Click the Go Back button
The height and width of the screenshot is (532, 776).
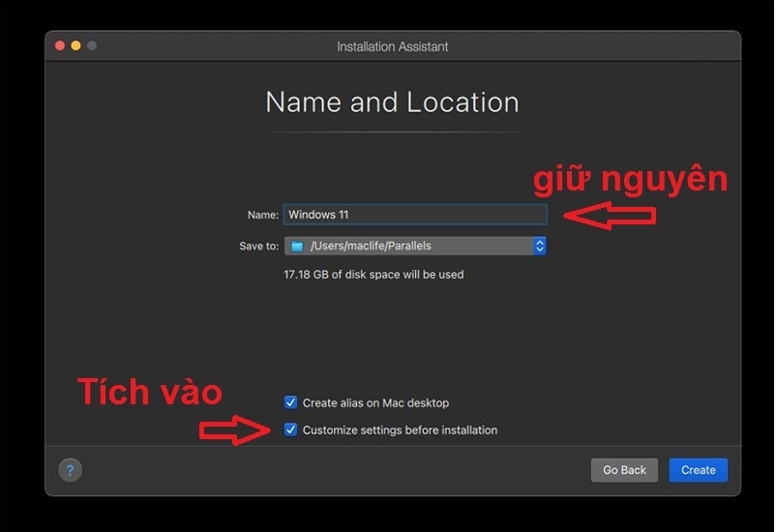point(624,470)
